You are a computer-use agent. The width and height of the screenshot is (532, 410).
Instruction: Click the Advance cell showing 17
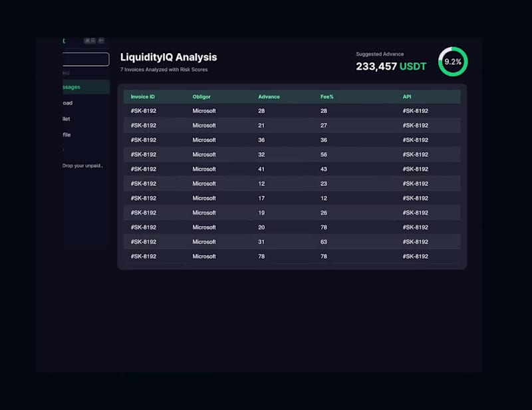[x=261, y=199]
